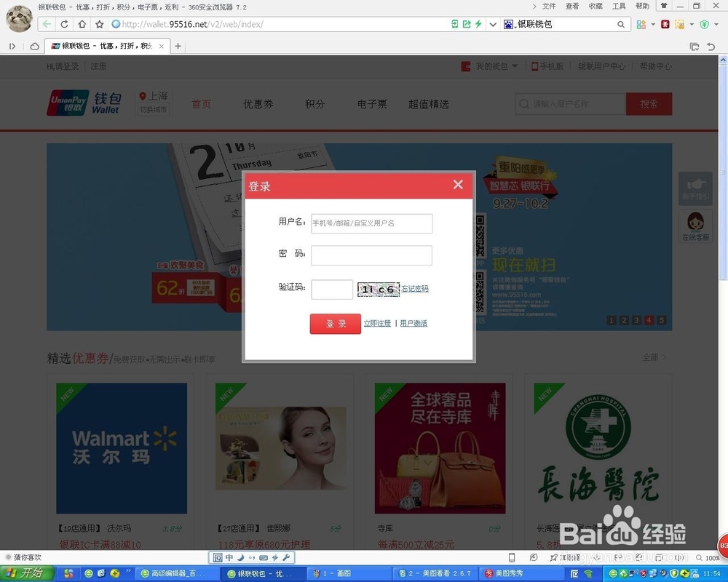Click the merchant name search field

[x=571, y=104]
